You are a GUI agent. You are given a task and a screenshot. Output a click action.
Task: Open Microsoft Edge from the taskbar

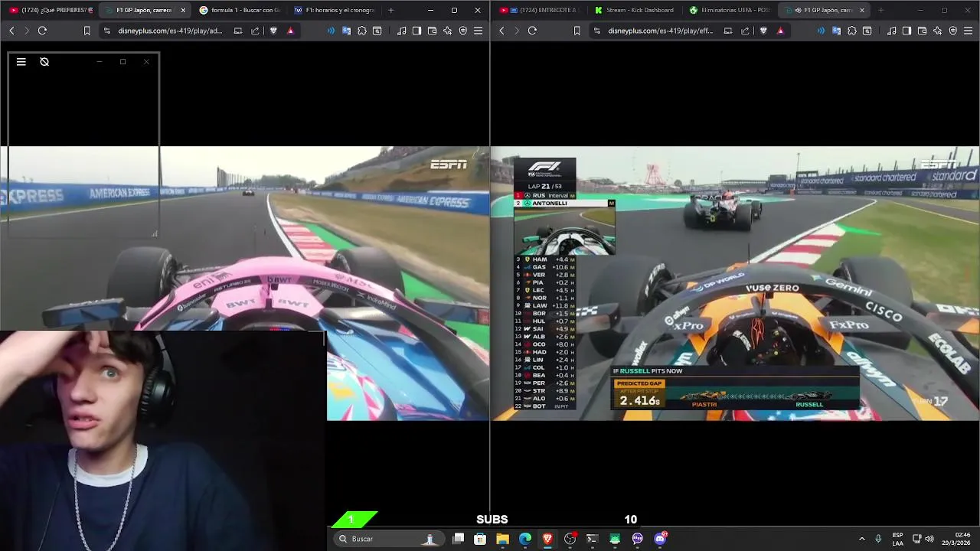point(525,539)
